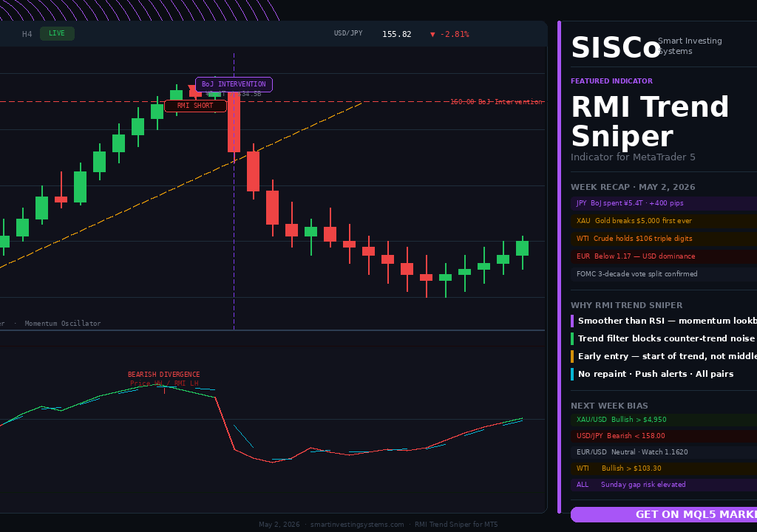This screenshot has height=532, width=757.
Task: Click the FEATURED INDICATOR heading
Action: point(611,81)
